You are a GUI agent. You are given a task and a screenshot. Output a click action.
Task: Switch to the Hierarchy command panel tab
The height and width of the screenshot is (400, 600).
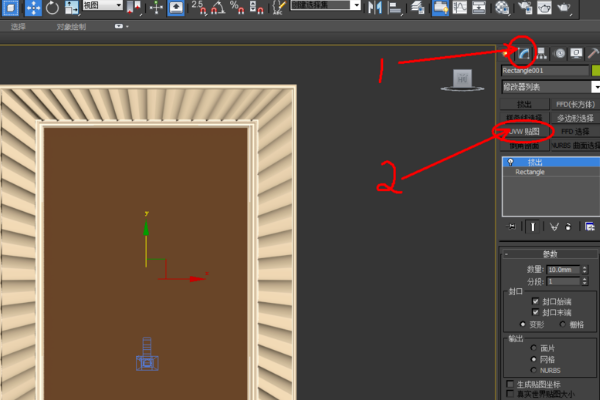click(x=541, y=53)
